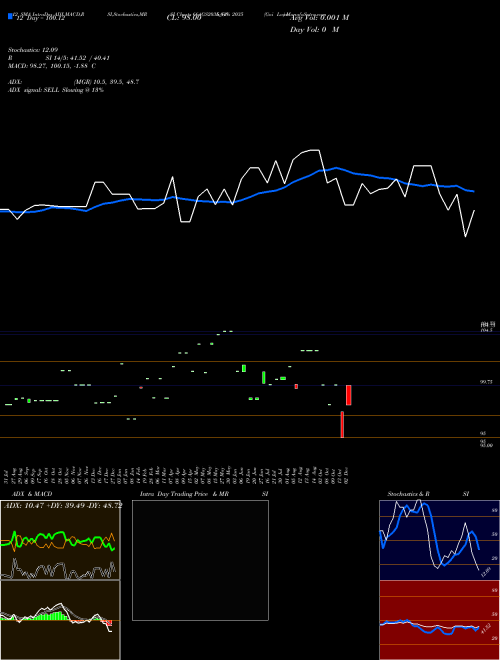Image resolution: width=500 pixels, height=660 pixels.
Task: Select the 'ADX: 10.47 +DY: 39.49 -DY: 48.72' header
Action: point(63,505)
